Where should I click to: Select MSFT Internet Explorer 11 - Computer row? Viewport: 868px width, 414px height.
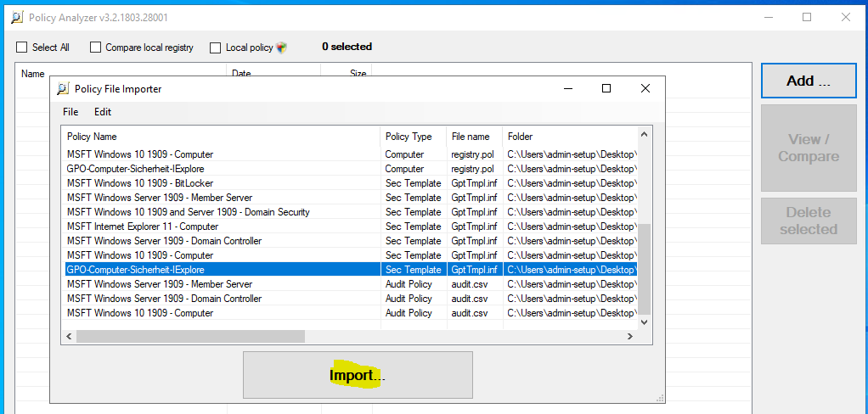point(350,227)
